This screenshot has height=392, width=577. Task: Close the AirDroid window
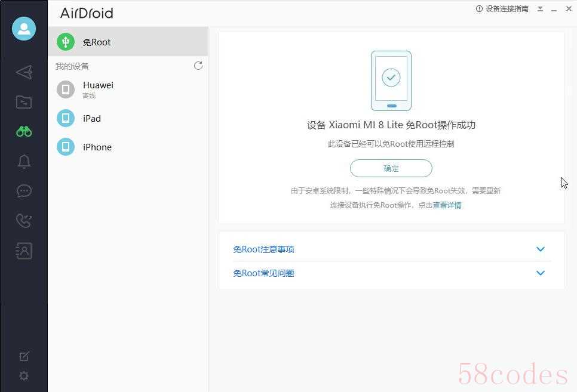pos(569,8)
